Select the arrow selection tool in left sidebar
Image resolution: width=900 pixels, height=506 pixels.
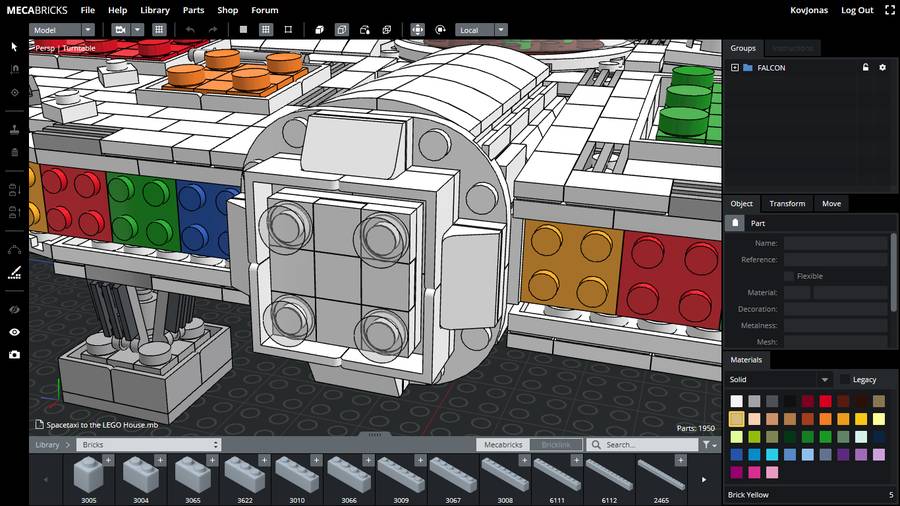(14, 47)
